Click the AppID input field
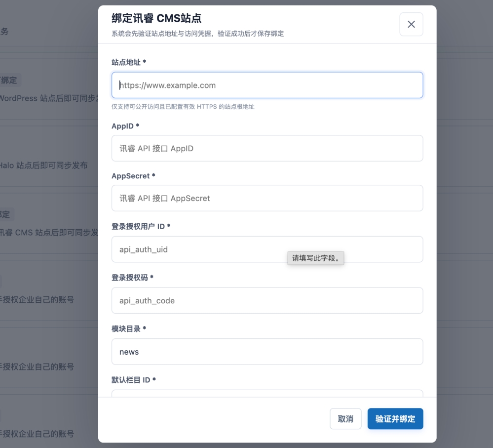The image size is (493, 448). [267, 148]
